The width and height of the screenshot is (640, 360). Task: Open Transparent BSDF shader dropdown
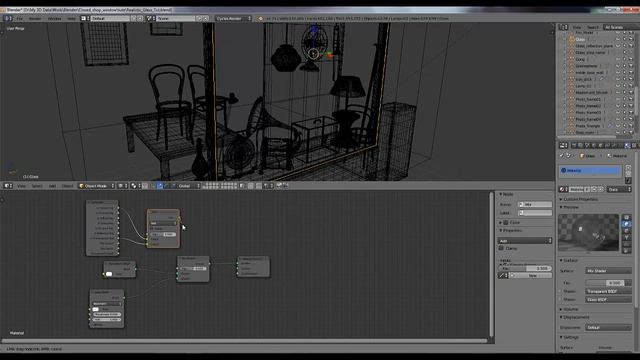point(608,291)
